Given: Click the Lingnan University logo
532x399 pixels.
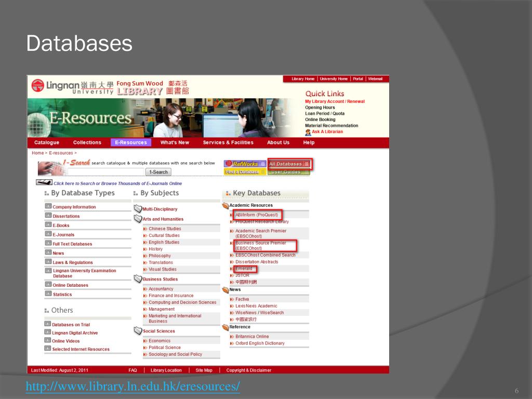Looking at the screenshot, I should point(72,86).
